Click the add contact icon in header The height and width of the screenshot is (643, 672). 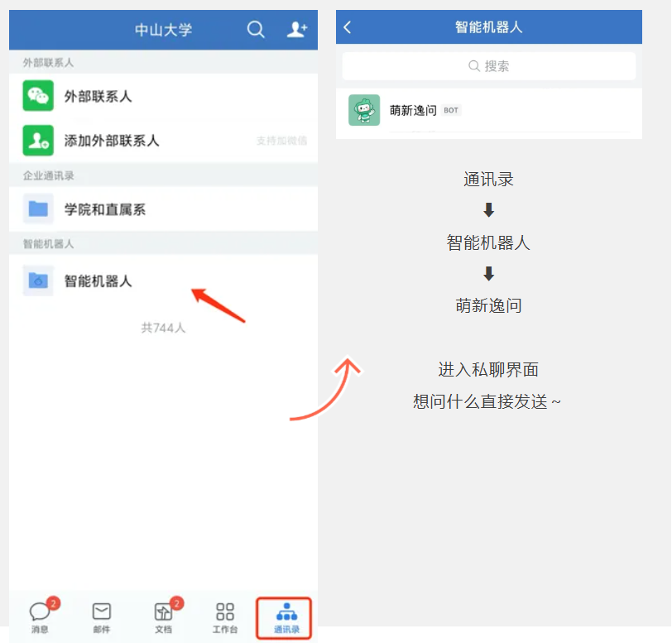click(x=296, y=30)
